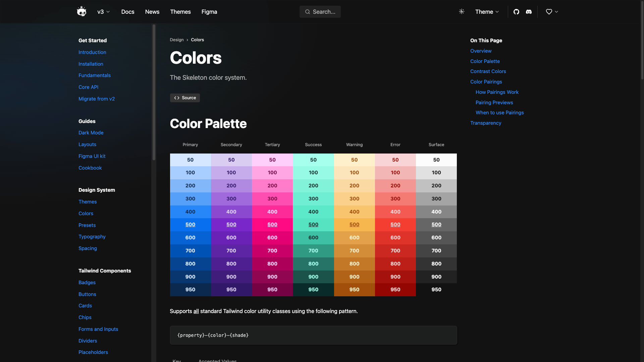Click the Skeleton skull logo icon
The image size is (644, 362).
pos(82,12)
